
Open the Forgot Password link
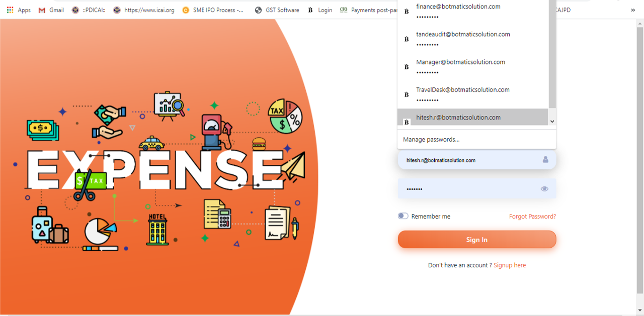click(532, 216)
